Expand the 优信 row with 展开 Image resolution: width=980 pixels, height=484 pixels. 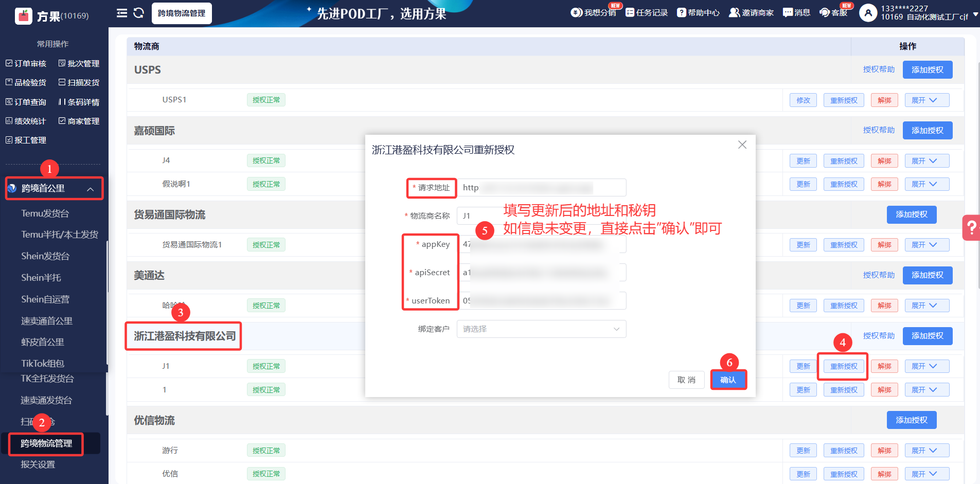tap(927, 474)
